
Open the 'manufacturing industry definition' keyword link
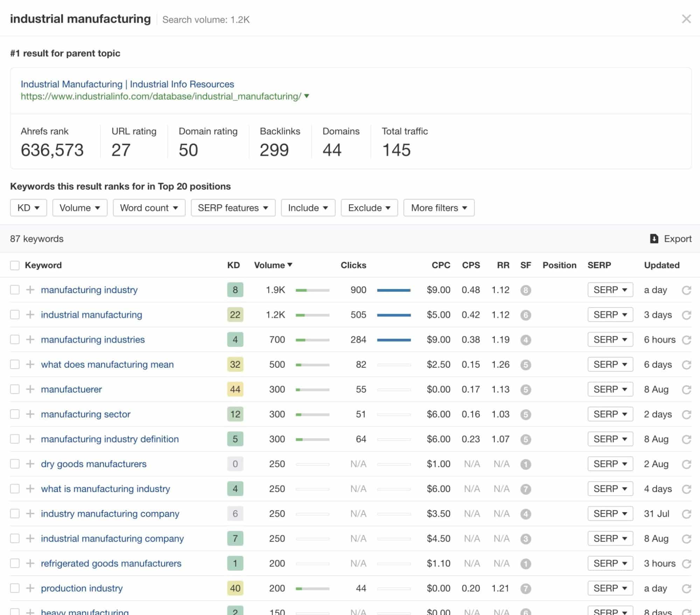pos(110,439)
